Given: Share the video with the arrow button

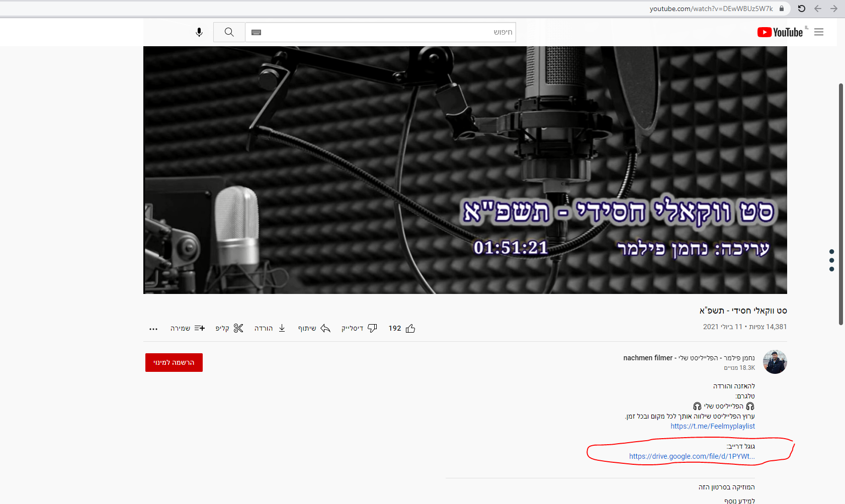Looking at the screenshot, I should click(x=314, y=328).
